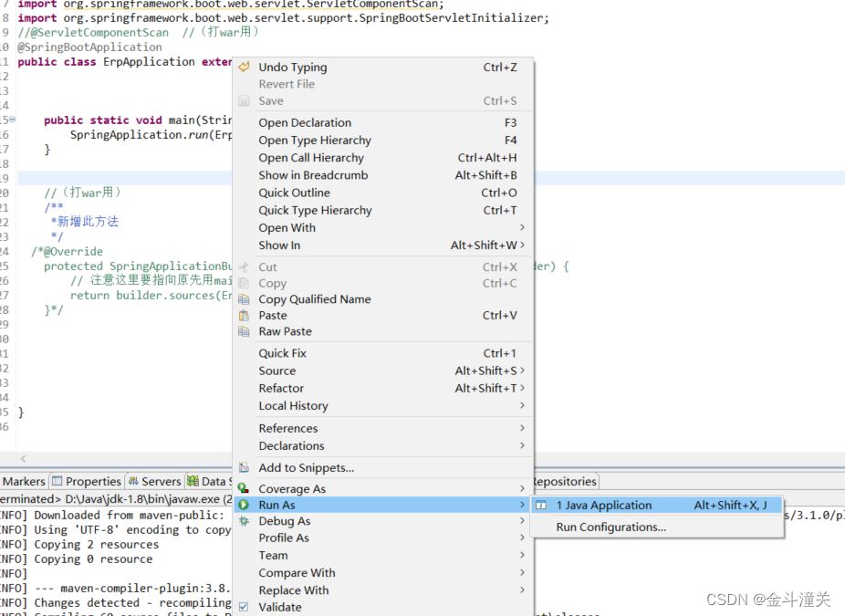Expand the Refactor submenu
This screenshot has height=616, width=845.
pyautogui.click(x=522, y=388)
